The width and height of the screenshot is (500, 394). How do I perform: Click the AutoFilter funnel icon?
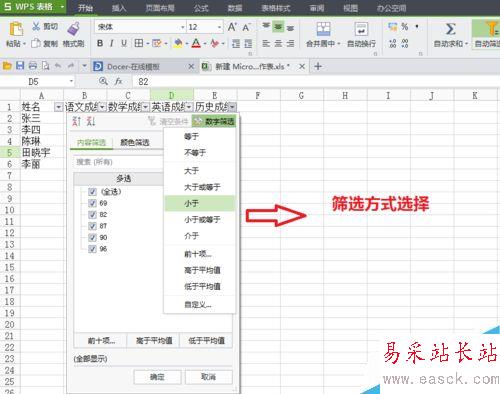click(x=492, y=28)
